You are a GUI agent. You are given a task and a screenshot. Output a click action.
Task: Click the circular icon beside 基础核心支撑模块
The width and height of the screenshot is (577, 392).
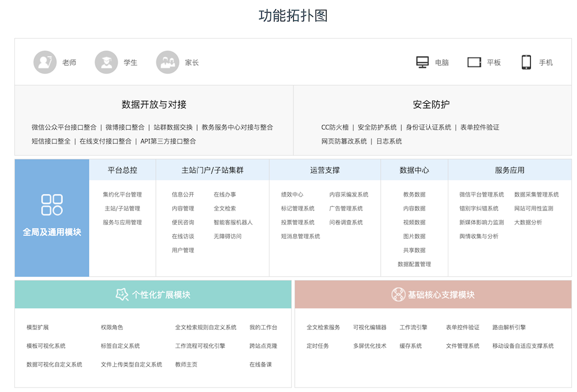[398, 295]
